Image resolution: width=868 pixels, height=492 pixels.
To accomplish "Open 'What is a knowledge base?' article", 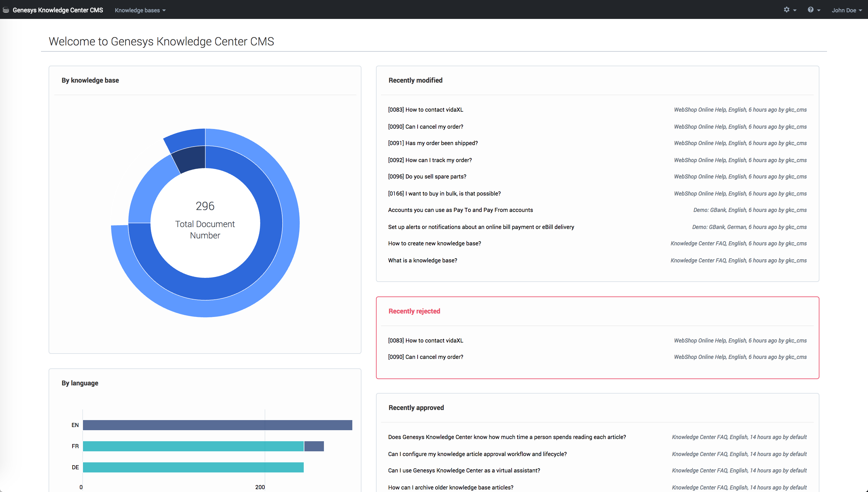I will [422, 260].
